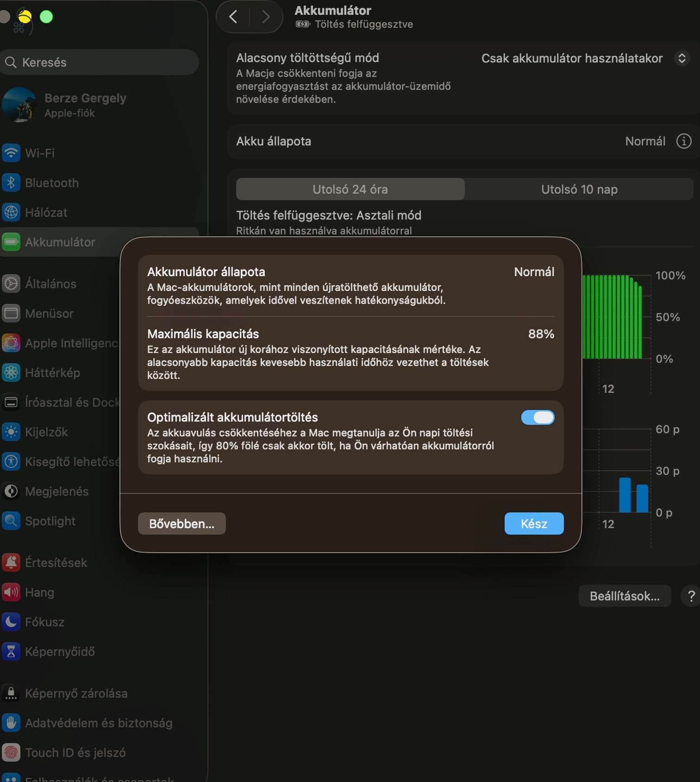Select the Hálózat globe icon

pyautogui.click(x=11, y=212)
